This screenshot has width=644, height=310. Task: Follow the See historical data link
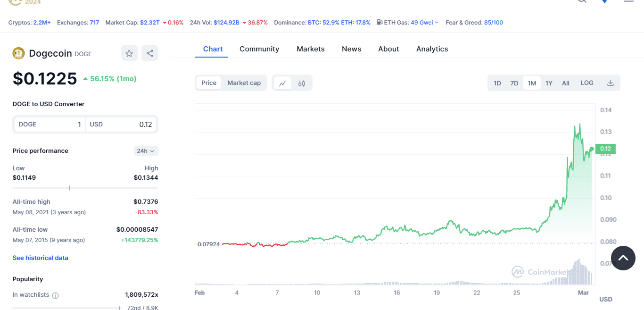(x=41, y=258)
